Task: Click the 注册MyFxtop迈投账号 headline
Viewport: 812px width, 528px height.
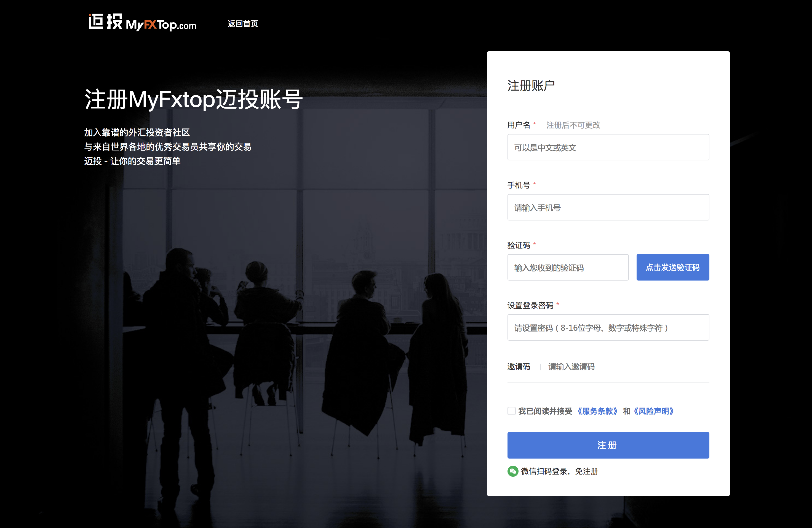Action: coord(193,99)
